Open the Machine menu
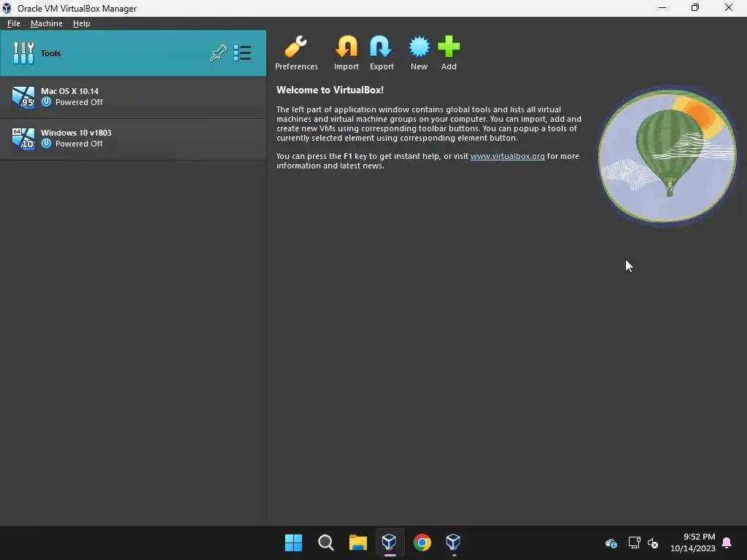This screenshot has width=747, height=560. click(46, 23)
